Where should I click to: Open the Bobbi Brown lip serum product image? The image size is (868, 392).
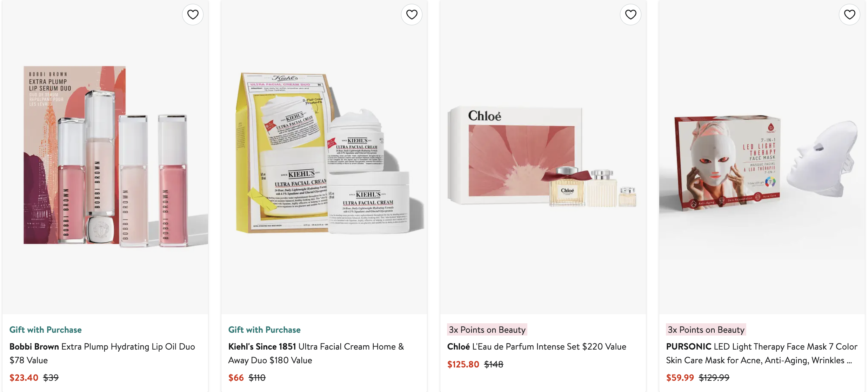click(x=105, y=156)
